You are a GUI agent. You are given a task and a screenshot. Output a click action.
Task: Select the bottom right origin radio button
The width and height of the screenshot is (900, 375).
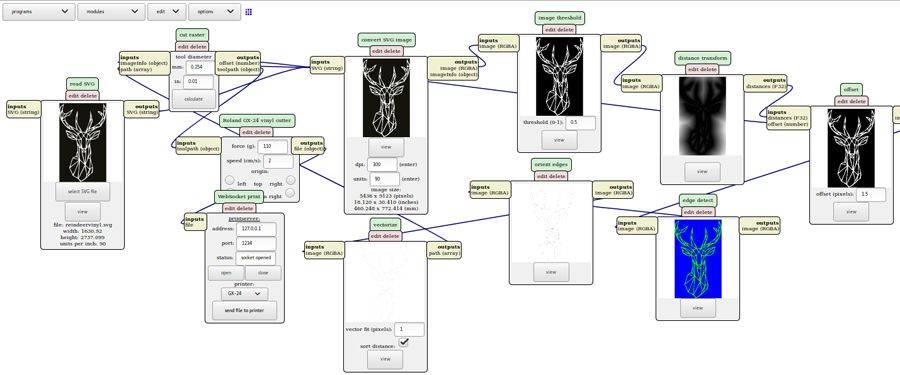tap(290, 193)
